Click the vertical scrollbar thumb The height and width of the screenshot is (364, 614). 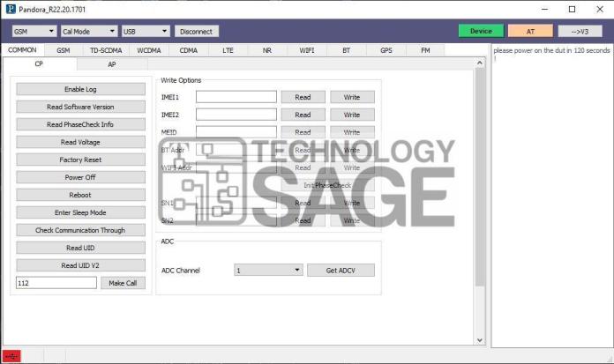480,177
